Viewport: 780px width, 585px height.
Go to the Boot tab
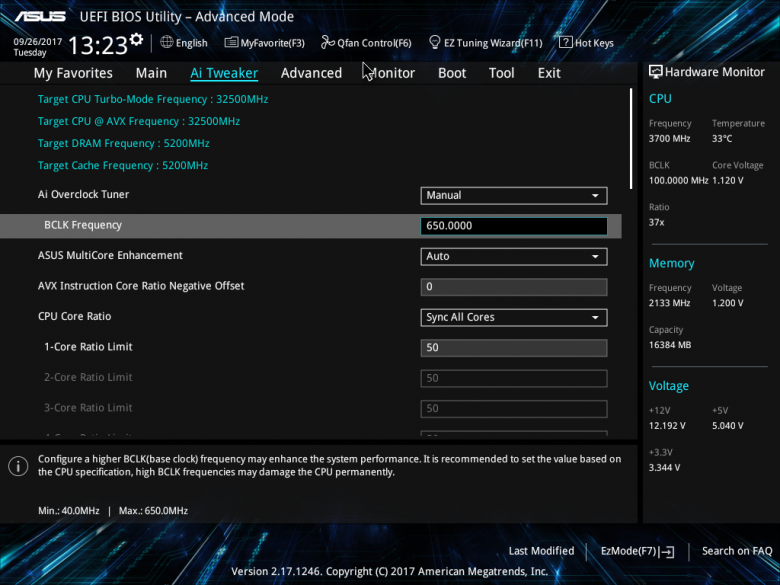[x=452, y=73]
